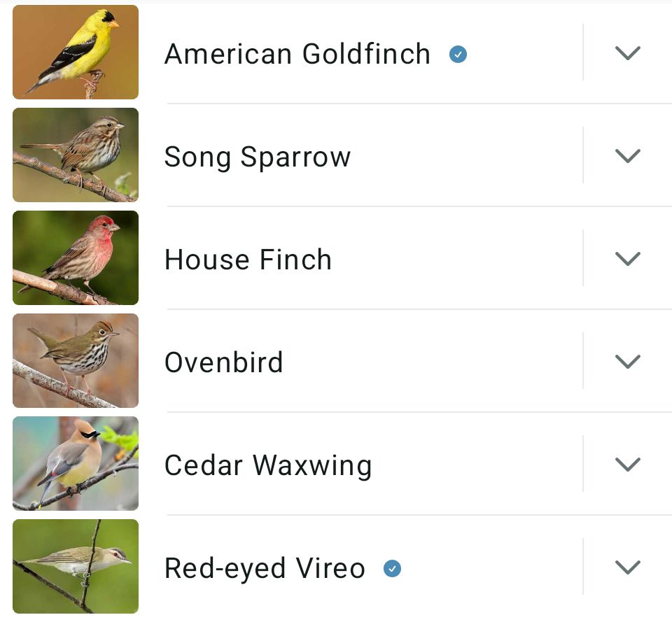Open the House Finch dropdown arrow
672x622 pixels.
point(627,259)
